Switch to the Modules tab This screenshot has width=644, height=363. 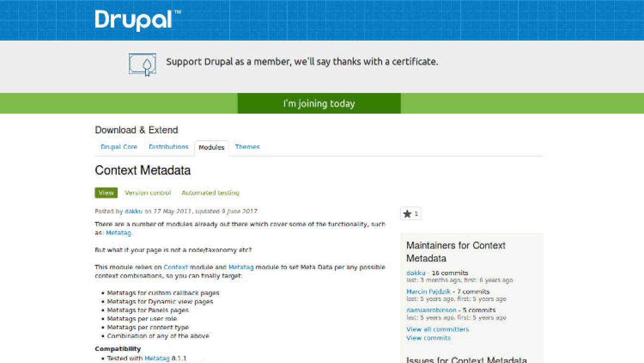[211, 148]
